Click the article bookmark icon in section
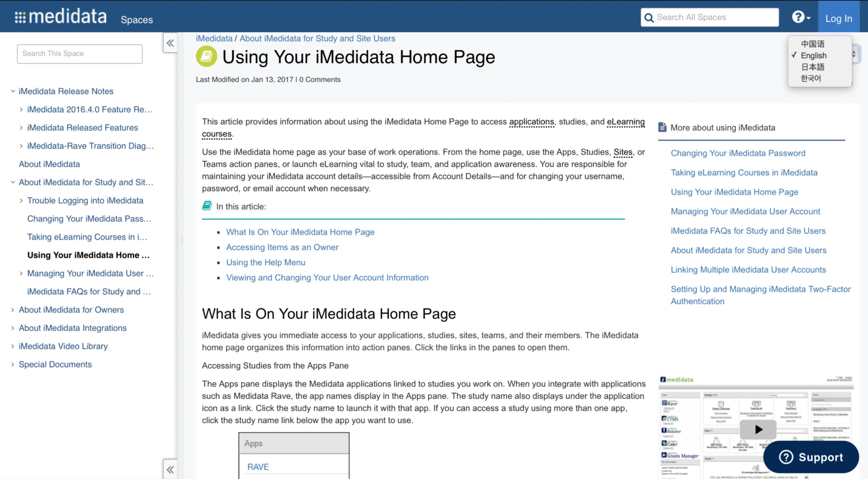Viewport: 868px width, 479px height. (207, 206)
